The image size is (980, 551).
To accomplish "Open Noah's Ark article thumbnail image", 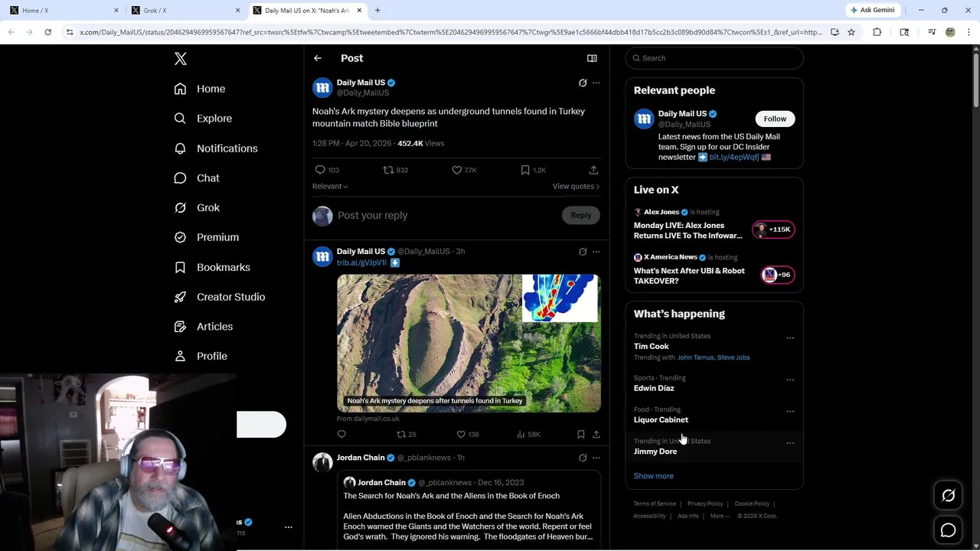I will click(469, 343).
